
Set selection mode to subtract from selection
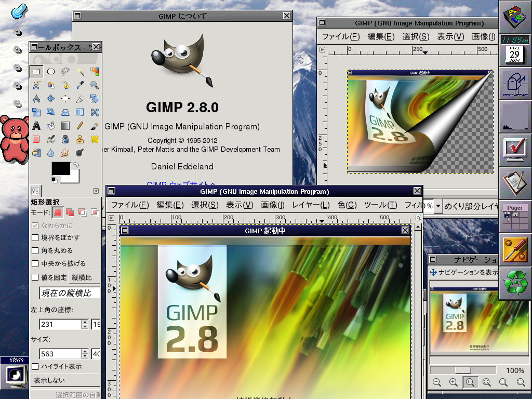pos(83,212)
